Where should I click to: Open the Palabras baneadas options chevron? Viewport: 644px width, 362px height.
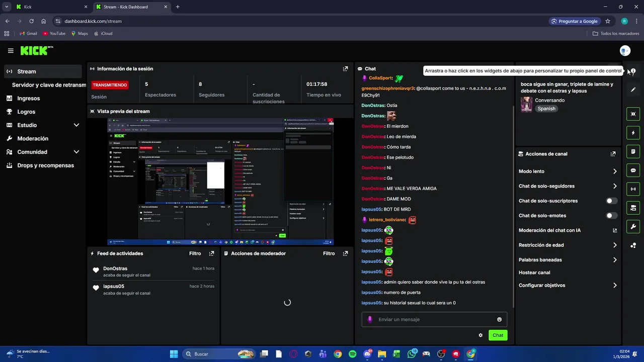[615, 260]
